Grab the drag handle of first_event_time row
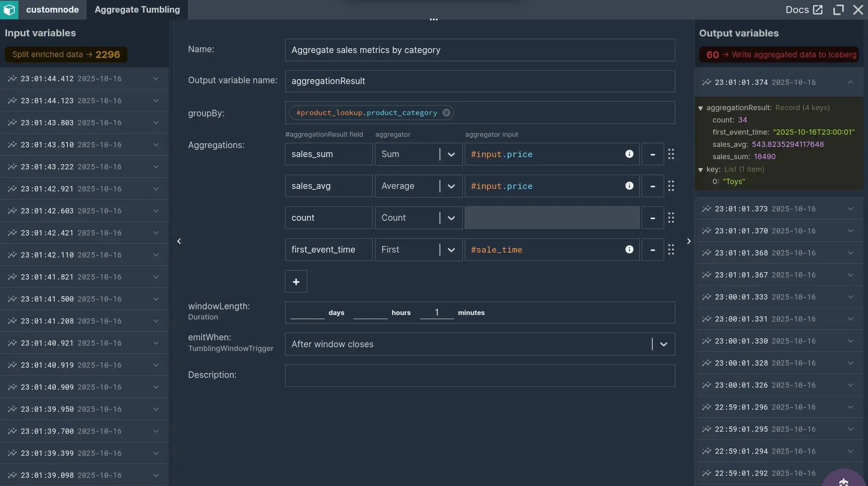868x486 pixels. click(671, 249)
